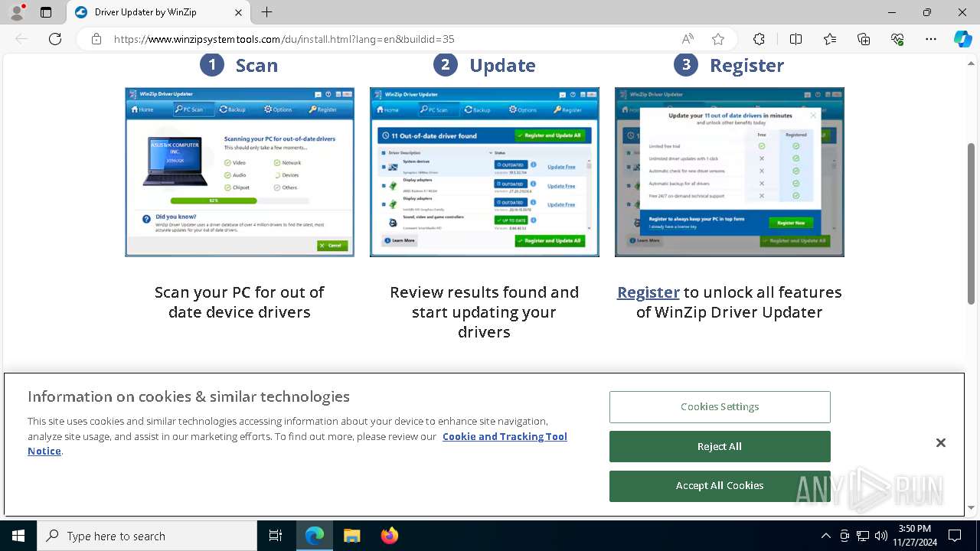Click the taskbar search box
This screenshot has height=551, width=980.
[x=147, y=536]
